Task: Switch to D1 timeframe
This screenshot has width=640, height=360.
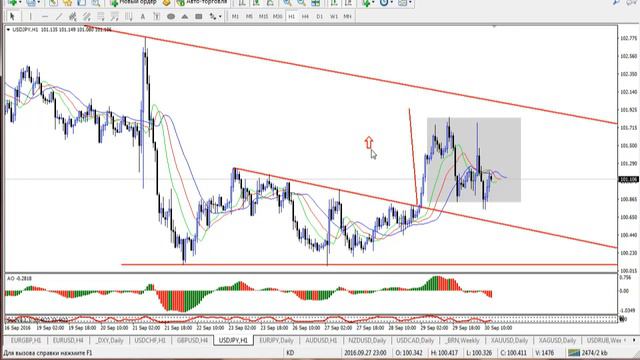Action: click(320, 17)
